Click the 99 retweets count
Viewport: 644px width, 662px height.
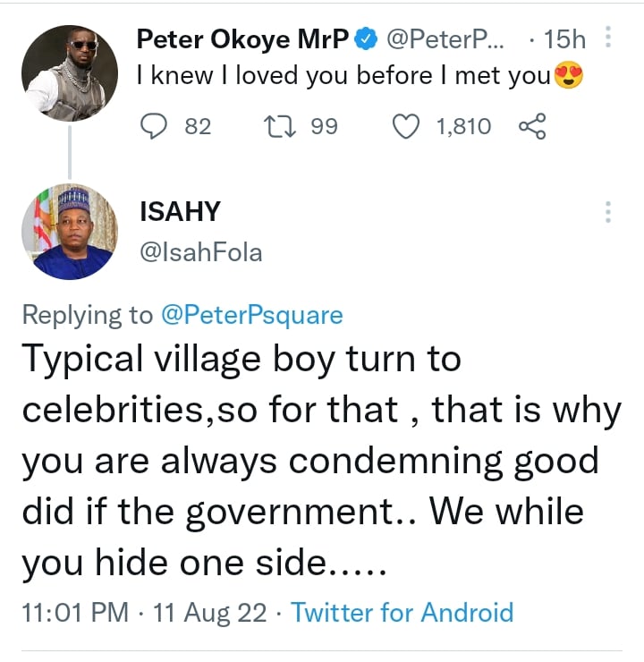point(324,126)
